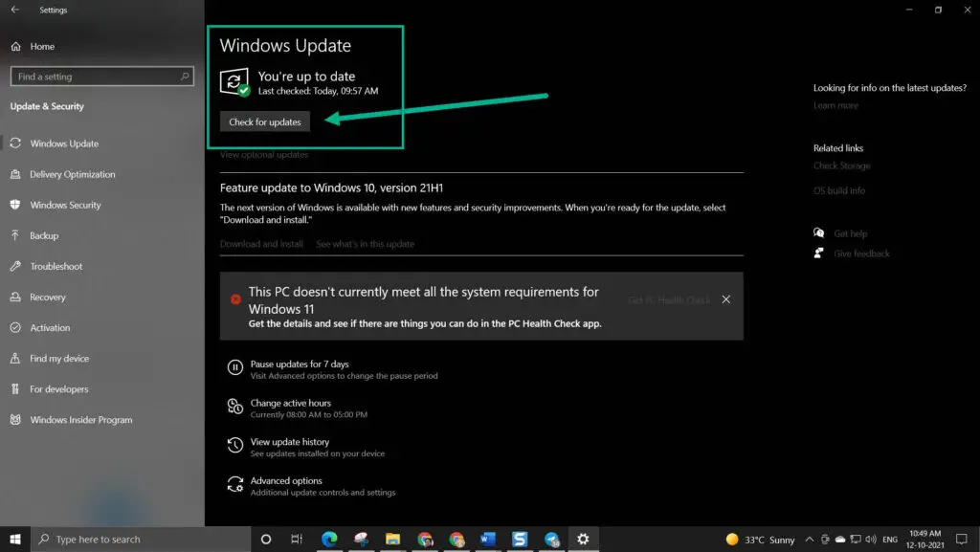Launch Microsoft Edge from the taskbar
Screen dimensions: 980x552
pyautogui.click(x=329, y=539)
